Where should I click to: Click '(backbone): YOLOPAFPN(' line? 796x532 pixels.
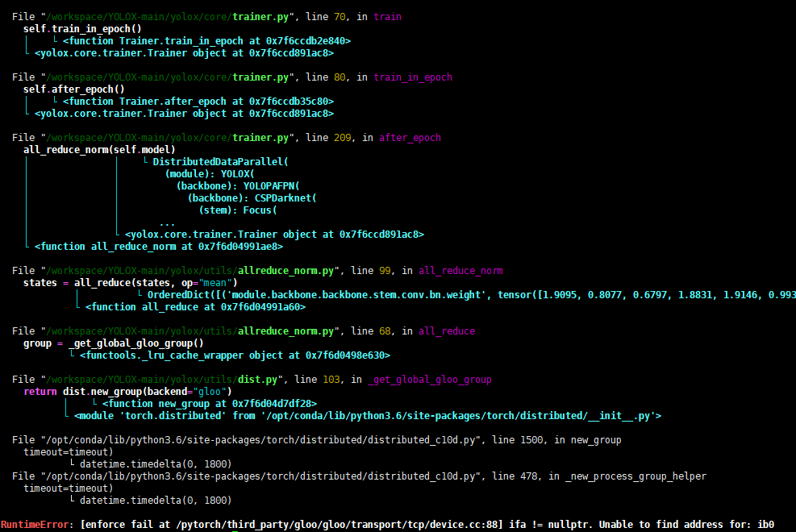click(x=238, y=186)
